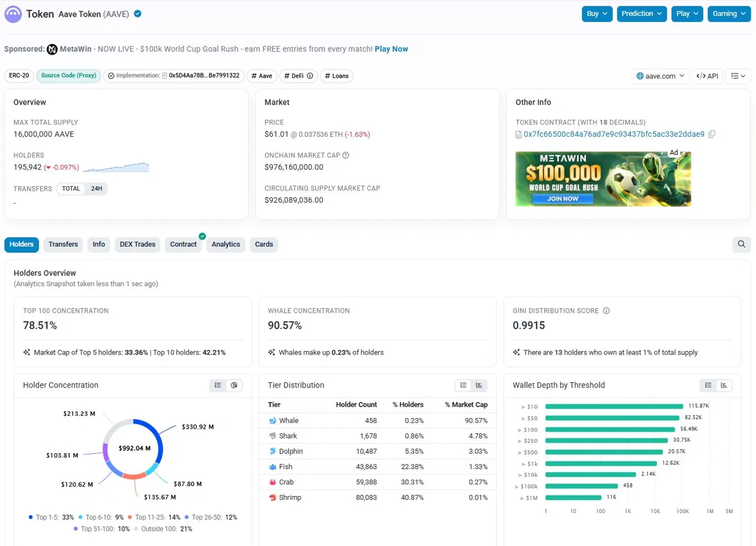Screen dimensions: 756x546
Task: Click the Whale holder count 458
Action: click(x=370, y=421)
